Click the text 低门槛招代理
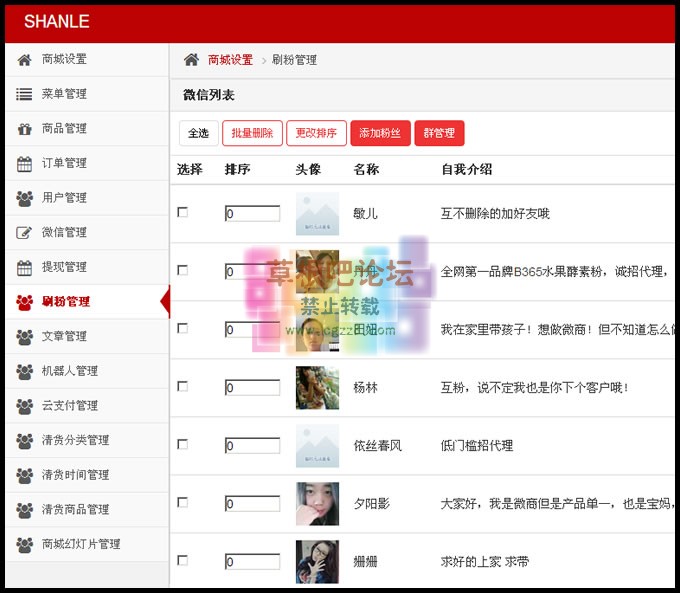The image size is (680, 593). click(477, 446)
